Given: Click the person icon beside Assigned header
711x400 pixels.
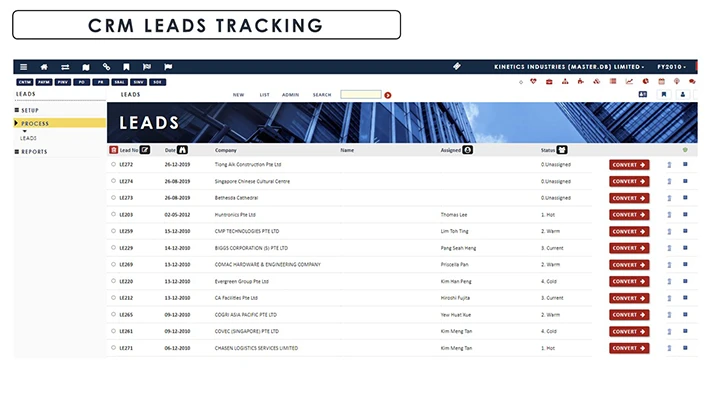Looking at the screenshot, I should [468, 150].
